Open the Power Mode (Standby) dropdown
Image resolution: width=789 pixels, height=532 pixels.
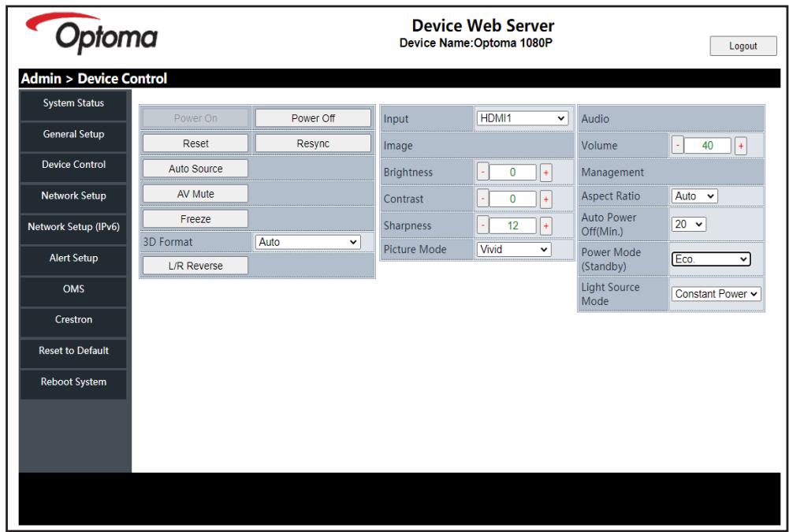pos(711,259)
